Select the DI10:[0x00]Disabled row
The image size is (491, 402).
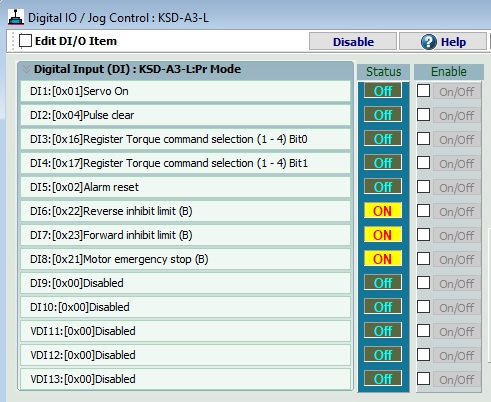(x=185, y=307)
